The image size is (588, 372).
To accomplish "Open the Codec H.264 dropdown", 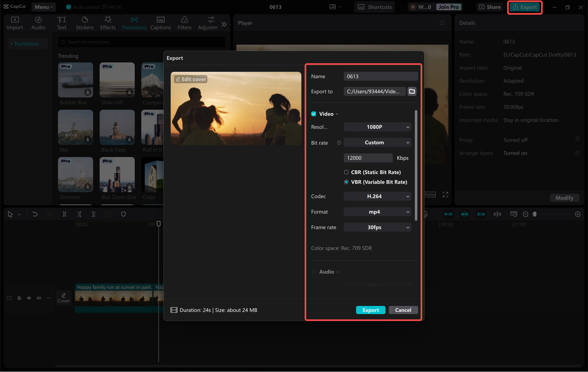I will [x=378, y=197].
